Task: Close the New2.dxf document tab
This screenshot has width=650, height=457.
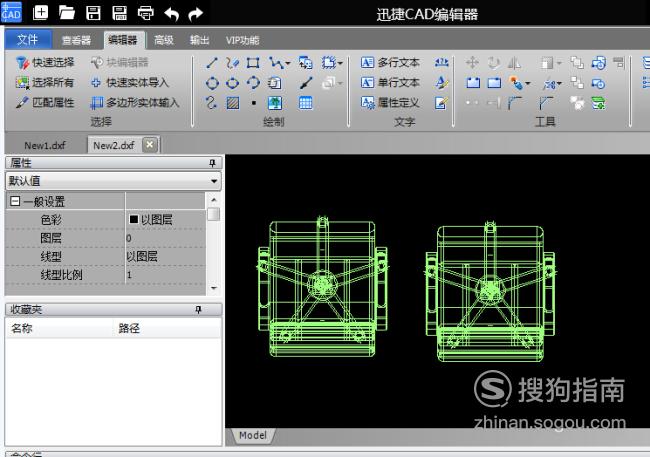Action: [x=150, y=145]
